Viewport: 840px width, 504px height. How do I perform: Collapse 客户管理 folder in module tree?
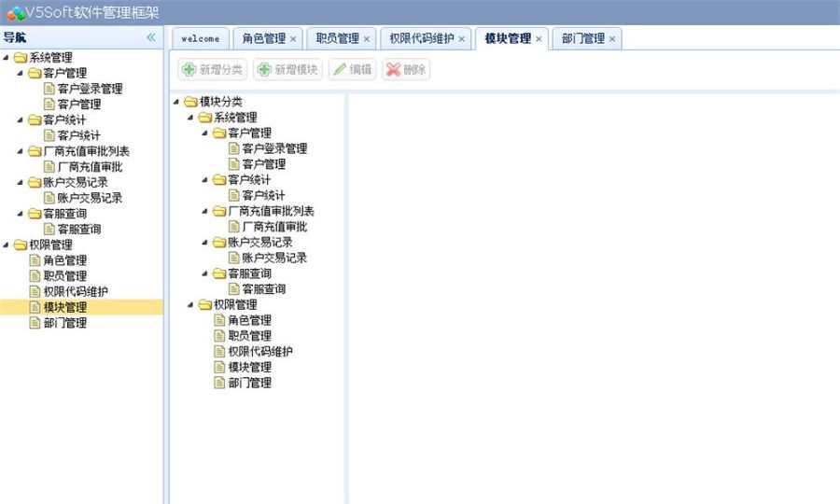tap(205, 133)
